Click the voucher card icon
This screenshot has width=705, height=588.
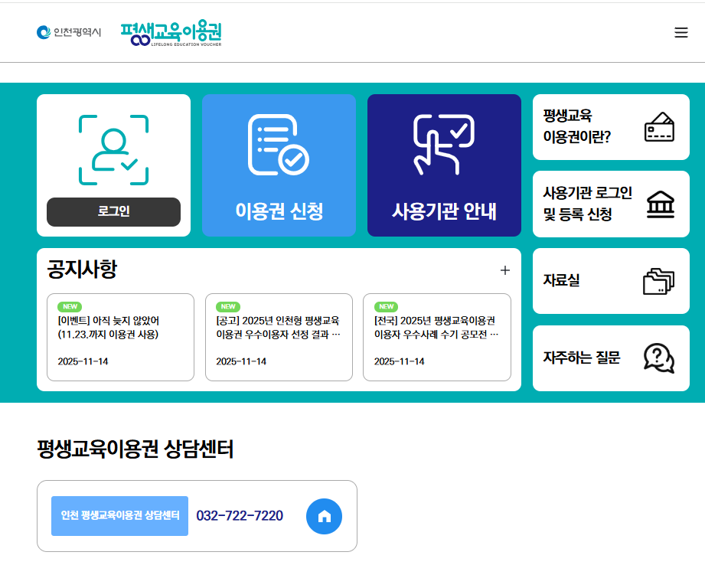click(658, 127)
